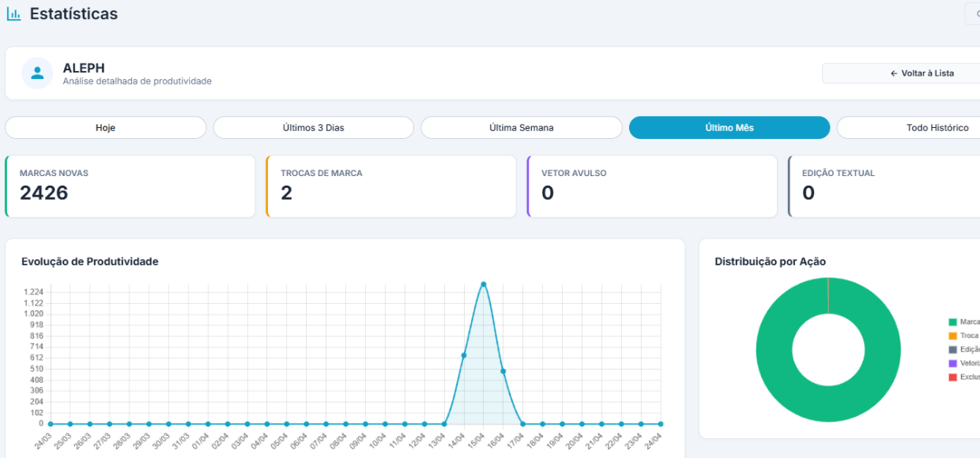This screenshot has height=458, width=980.
Task: Click the 612 y-axis label
Action: [x=36, y=358]
